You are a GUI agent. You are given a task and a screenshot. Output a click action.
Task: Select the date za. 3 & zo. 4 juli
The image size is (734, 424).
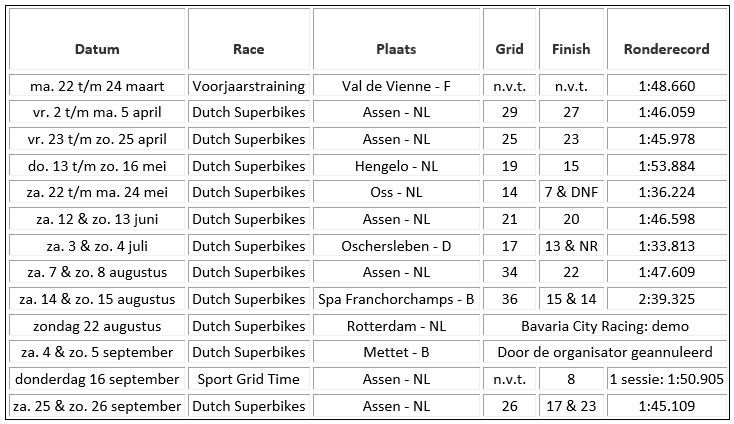coord(97,246)
